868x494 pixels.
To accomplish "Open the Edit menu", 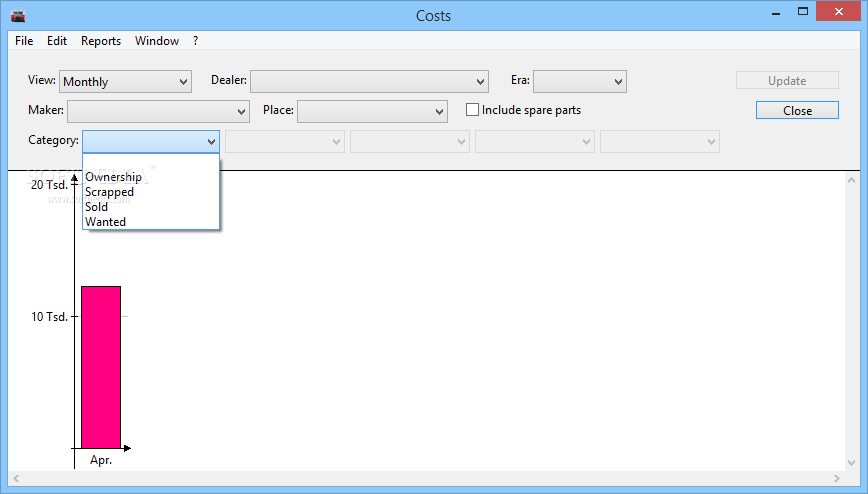I will point(57,41).
